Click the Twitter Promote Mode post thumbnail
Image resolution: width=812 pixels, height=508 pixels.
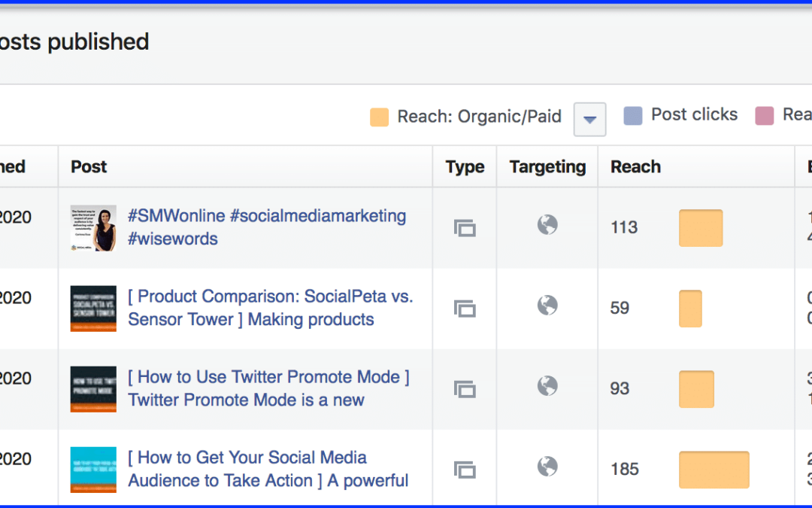93,389
